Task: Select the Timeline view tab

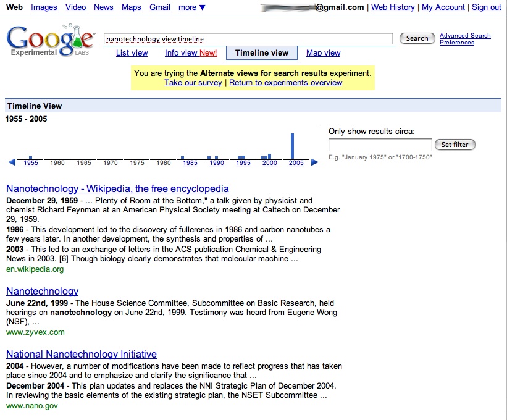Action: (x=262, y=52)
